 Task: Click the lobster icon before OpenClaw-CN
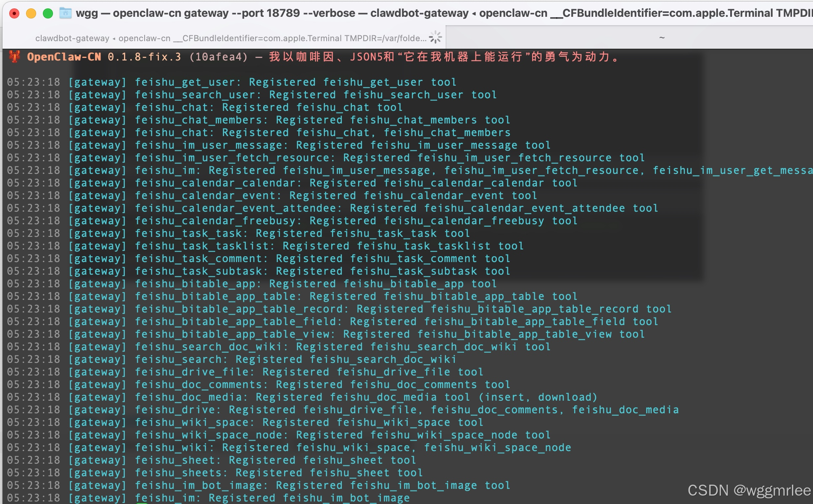(x=14, y=57)
